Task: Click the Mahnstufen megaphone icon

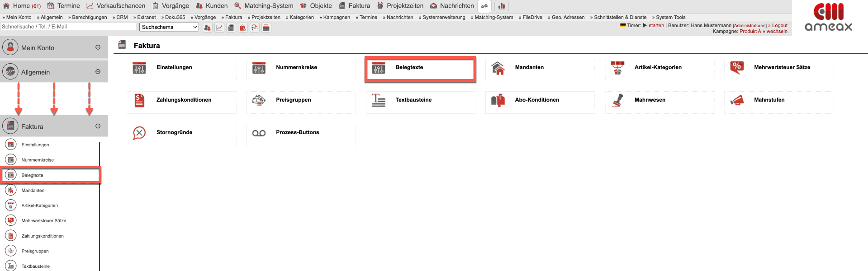Action: 737,100
